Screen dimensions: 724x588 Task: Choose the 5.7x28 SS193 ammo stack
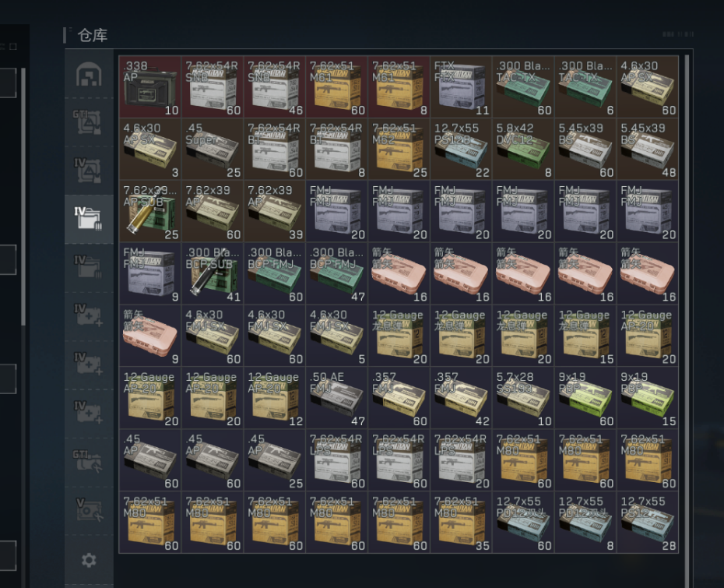click(524, 398)
